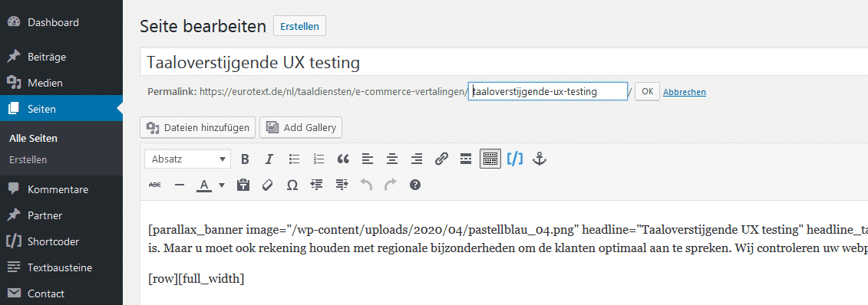Apply italic formatting
The width and height of the screenshot is (868, 305).
coord(269,159)
